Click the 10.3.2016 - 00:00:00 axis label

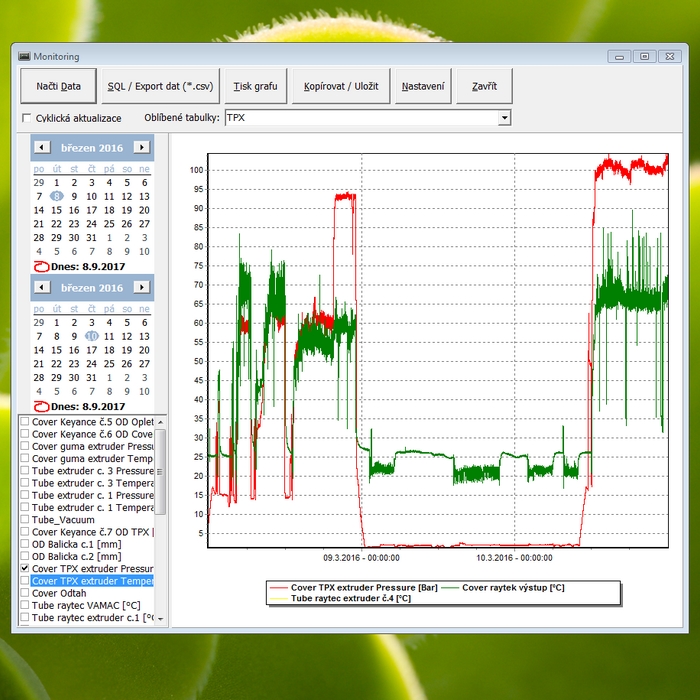514,558
